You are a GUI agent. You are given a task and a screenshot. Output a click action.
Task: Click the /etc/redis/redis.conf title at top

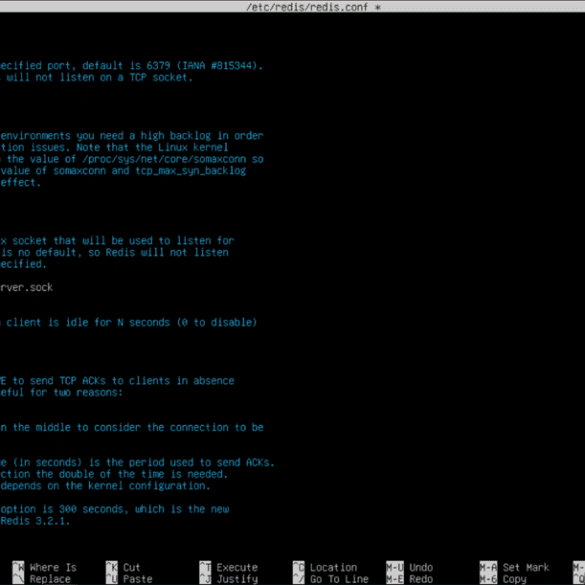tap(307, 7)
